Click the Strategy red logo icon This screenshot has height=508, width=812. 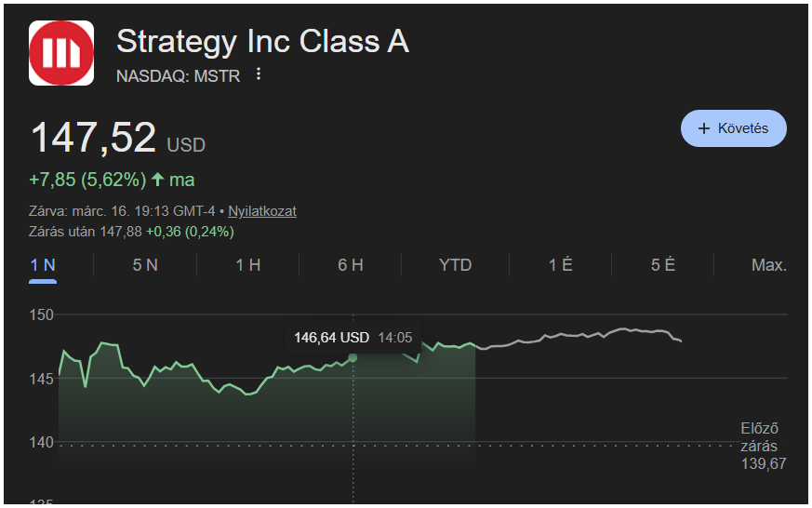pyautogui.click(x=61, y=53)
